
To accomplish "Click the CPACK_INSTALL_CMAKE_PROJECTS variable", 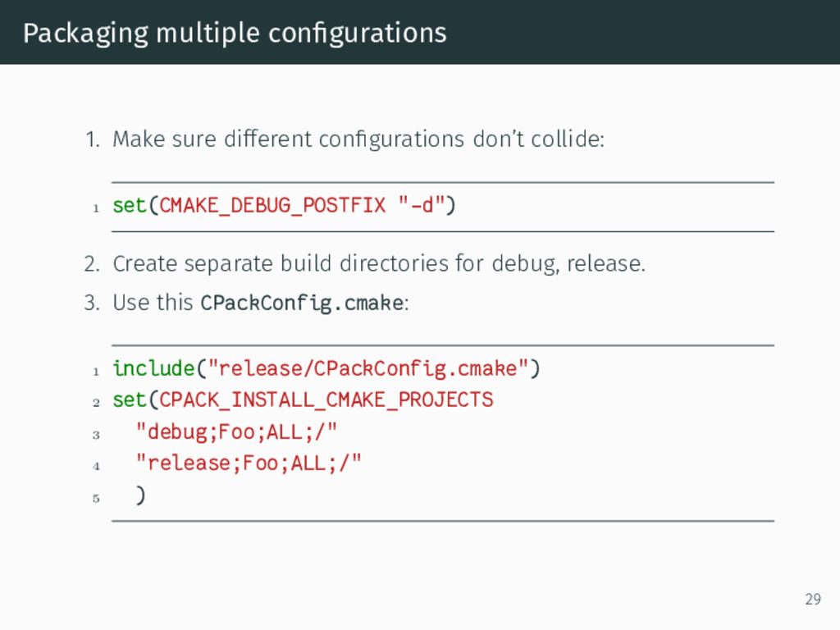I will pos(326,400).
